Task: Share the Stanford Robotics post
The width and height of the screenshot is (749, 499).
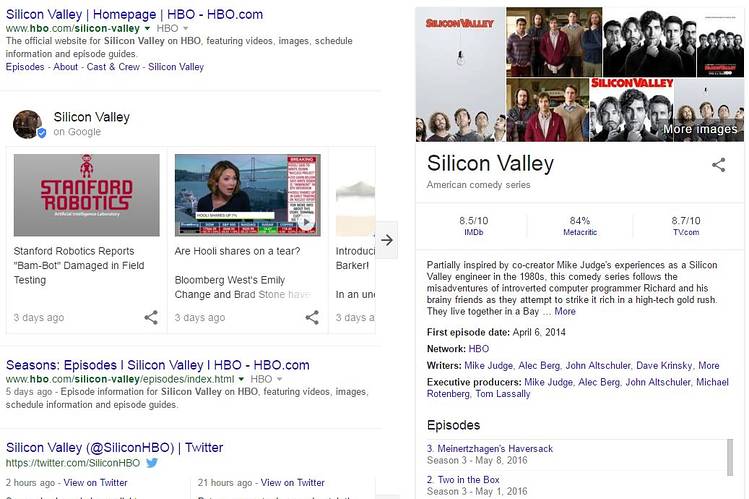Action: coord(151,318)
